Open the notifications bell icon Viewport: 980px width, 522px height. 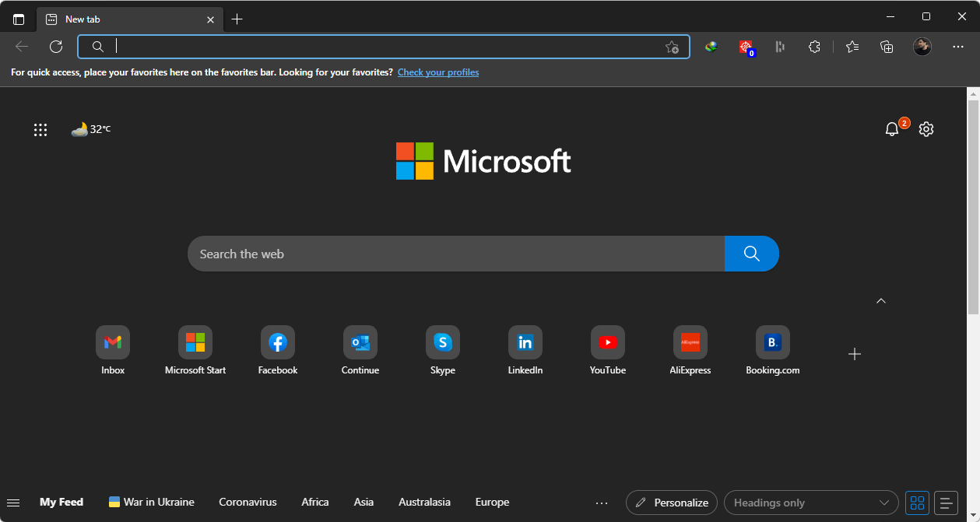point(892,129)
